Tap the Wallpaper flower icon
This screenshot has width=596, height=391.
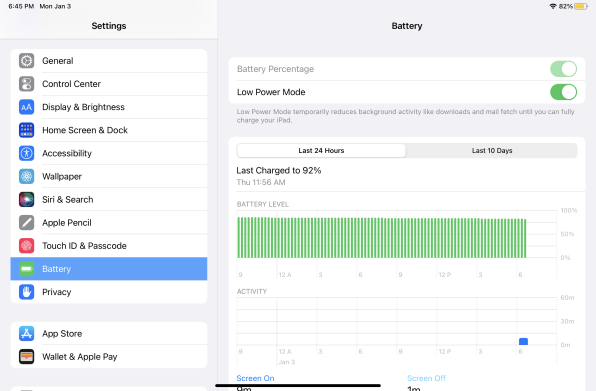tap(27, 177)
